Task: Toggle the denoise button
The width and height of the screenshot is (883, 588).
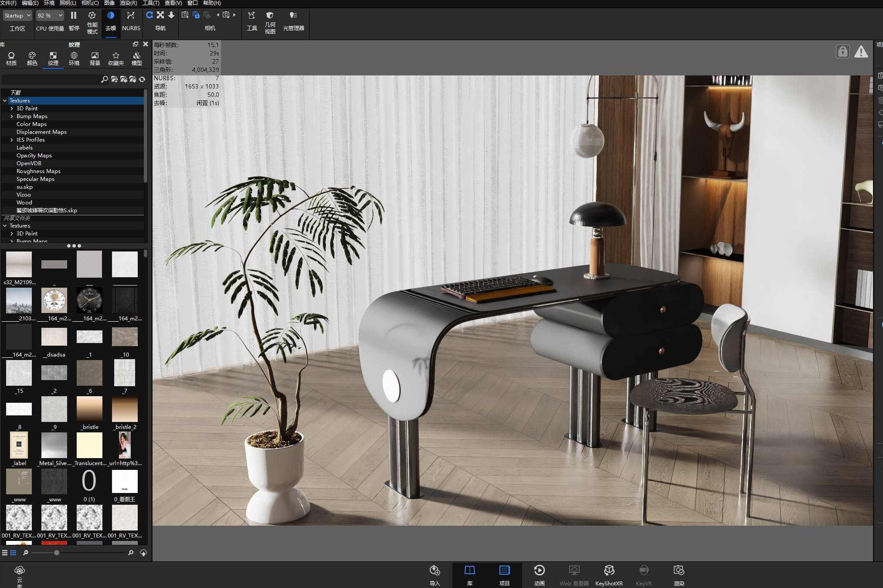Action: [111, 21]
